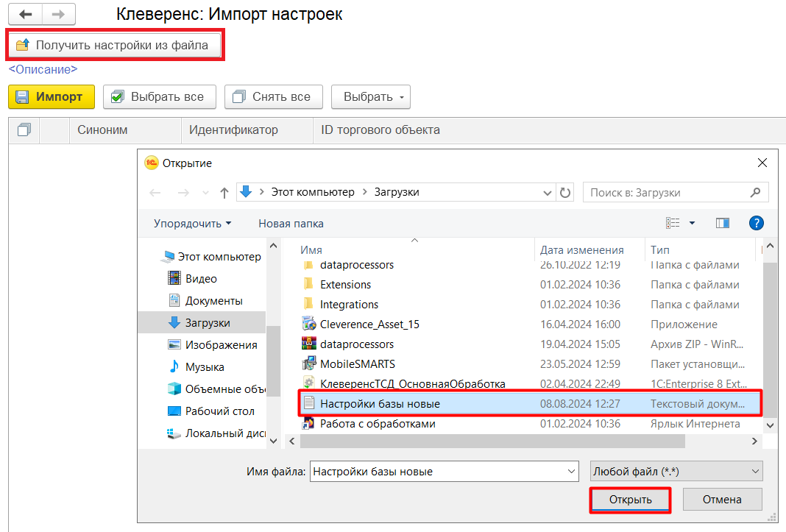This screenshot has height=532, width=786.
Task: Toggle the select-all checkbox in table header
Action: [x=24, y=130]
